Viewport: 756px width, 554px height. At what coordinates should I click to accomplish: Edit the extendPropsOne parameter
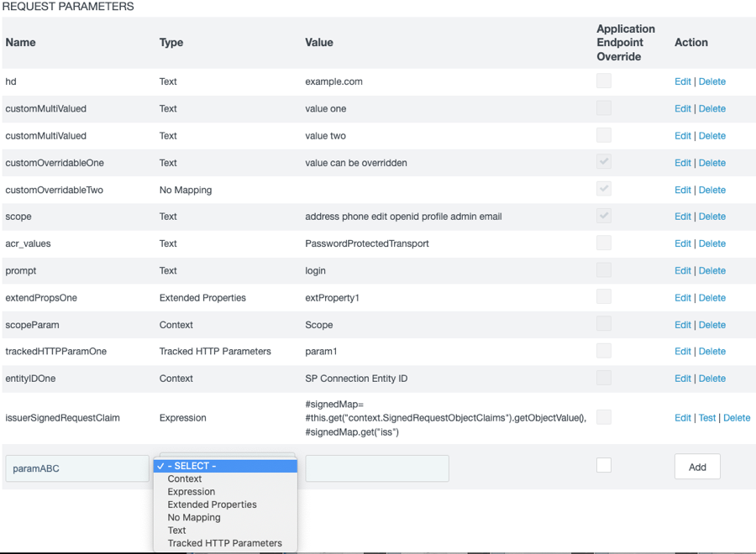pos(683,297)
